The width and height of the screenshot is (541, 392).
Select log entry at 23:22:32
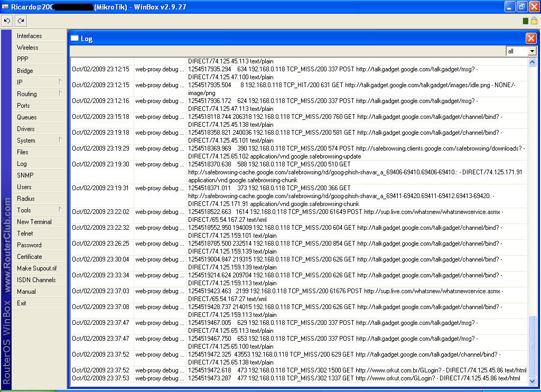[x=299, y=231]
